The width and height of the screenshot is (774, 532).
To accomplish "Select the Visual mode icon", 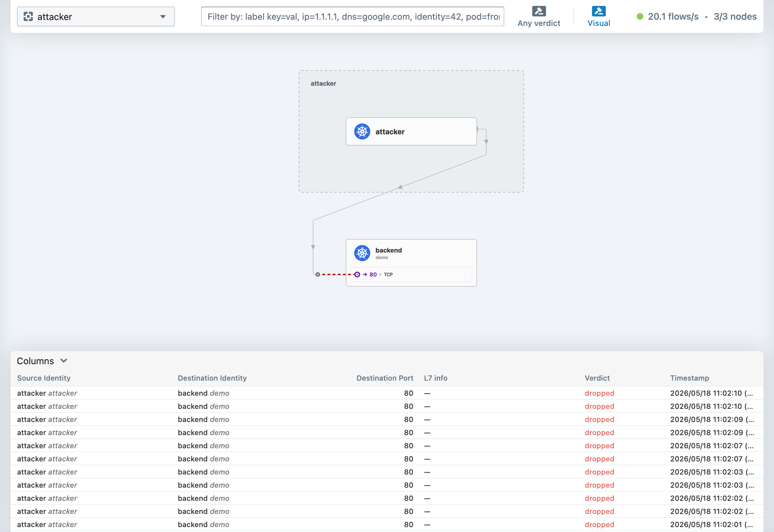I will click(599, 11).
